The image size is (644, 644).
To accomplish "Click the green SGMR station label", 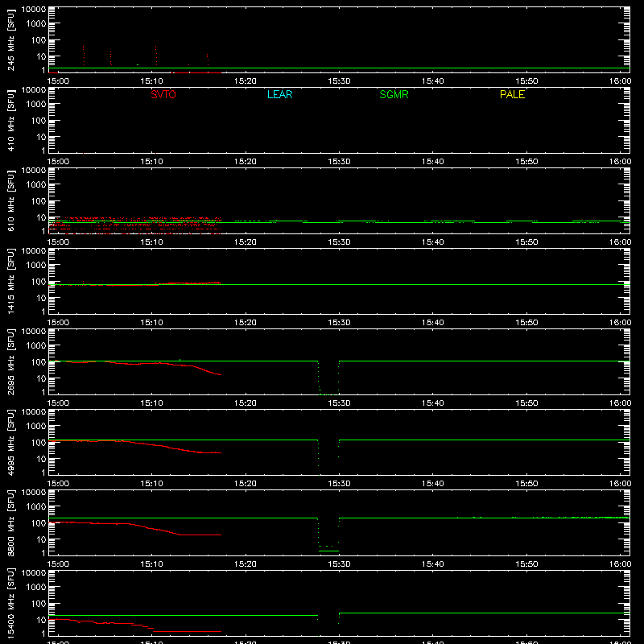I will (394, 94).
